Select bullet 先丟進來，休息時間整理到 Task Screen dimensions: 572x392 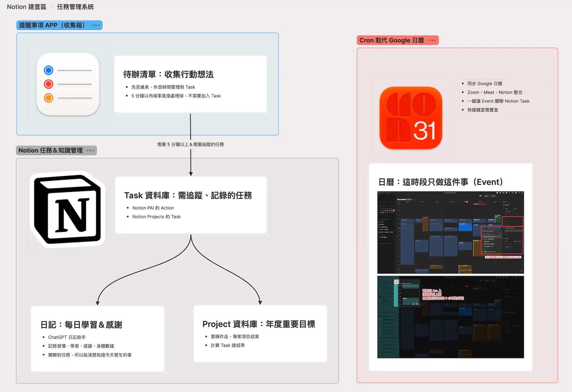(x=163, y=87)
